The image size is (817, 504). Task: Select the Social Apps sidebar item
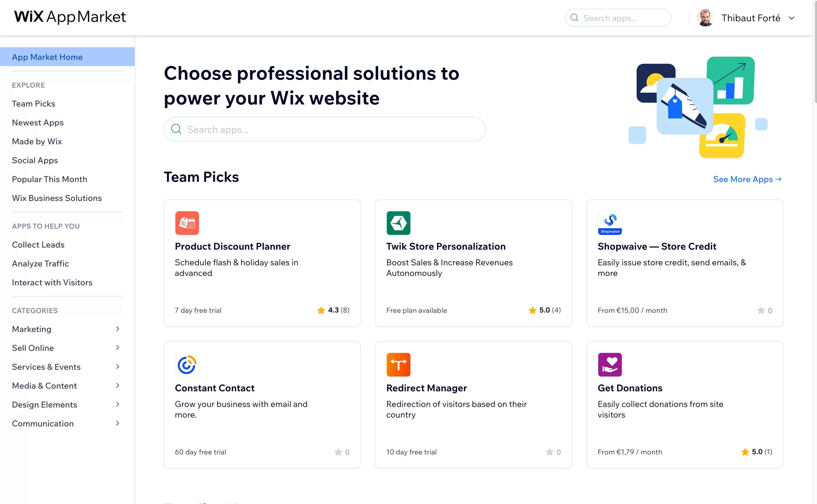(x=35, y=160)
